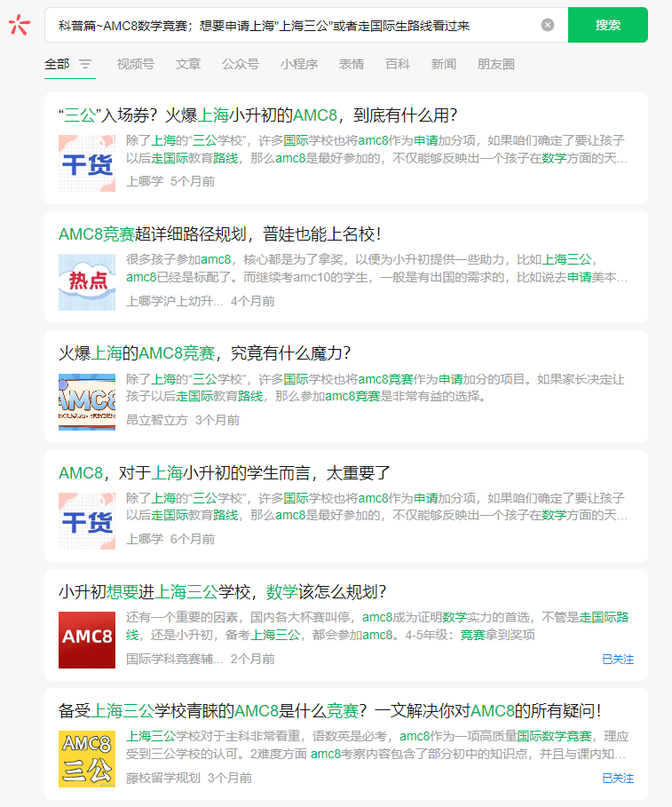
Task: Click the AMC8 cartoon thumbnail from 昂立智立方
Action: click(87, 401)
